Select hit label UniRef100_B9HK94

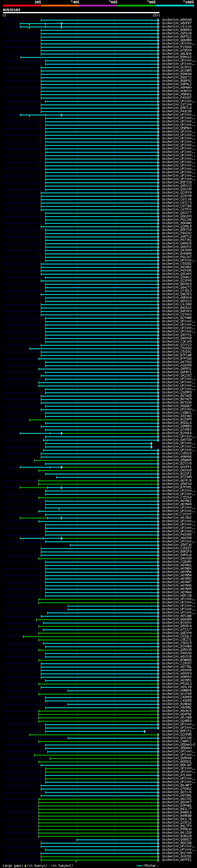(177, 74)
